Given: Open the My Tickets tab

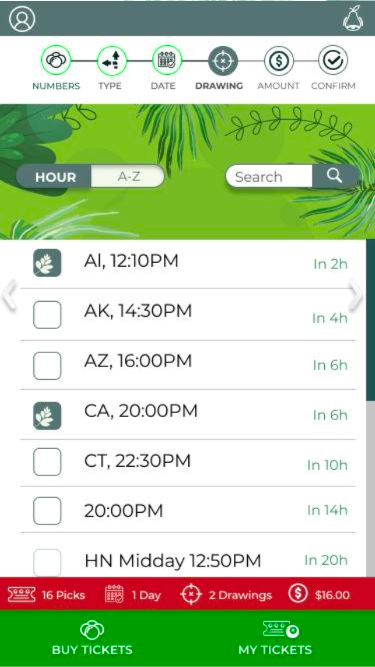Looking at the screenshot, I should [x=275, y=638].
